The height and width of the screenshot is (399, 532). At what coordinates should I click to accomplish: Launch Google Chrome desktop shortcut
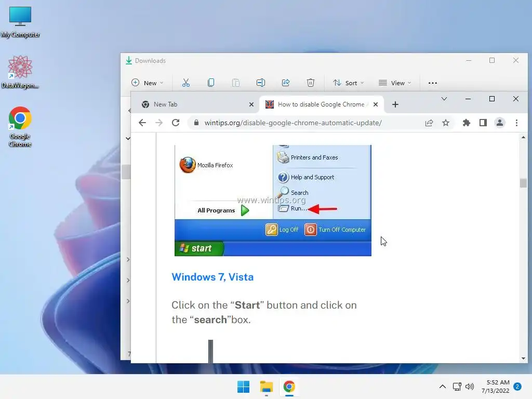pyautogui.click(x=20, y=127)
